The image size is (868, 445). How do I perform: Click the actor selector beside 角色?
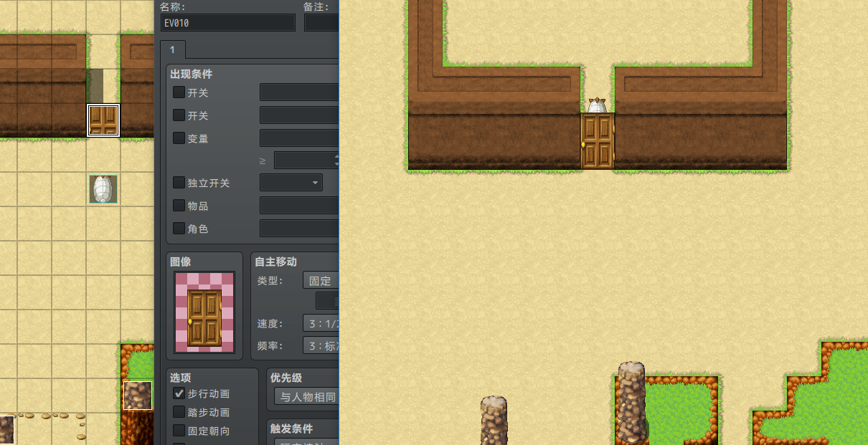coord(299,229)
